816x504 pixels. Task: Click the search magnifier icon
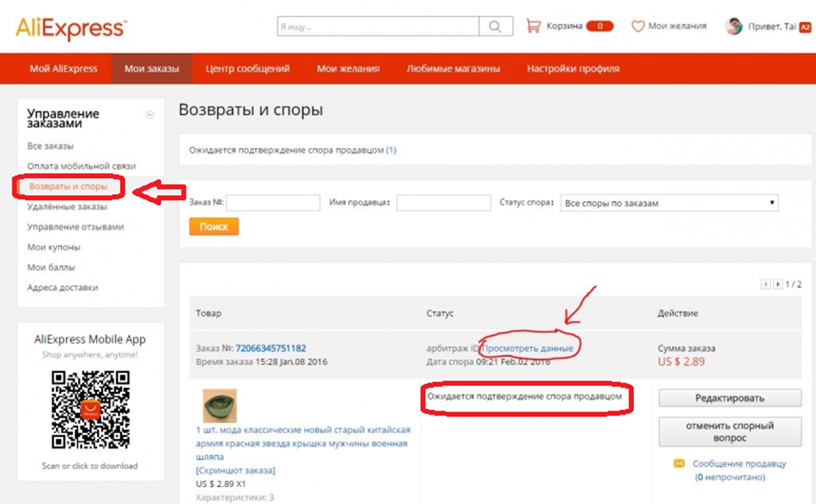point(495,27)
